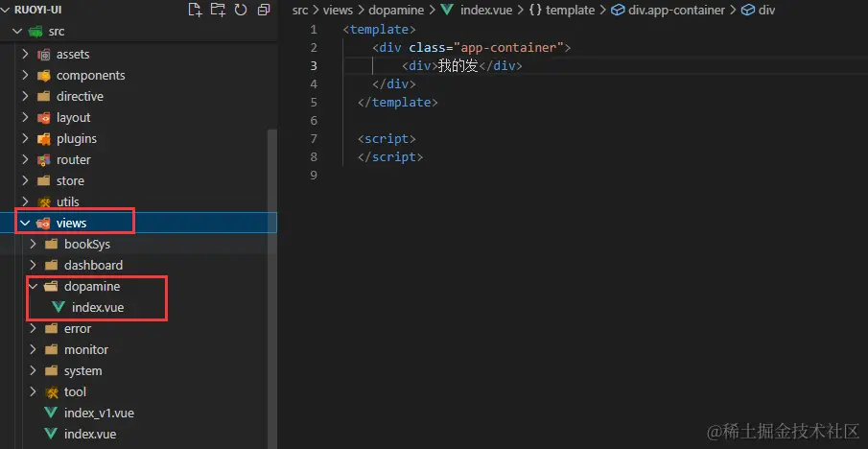868x449 pixels.
Task: Click line number 1 in the gutter
Action: (x=314, y=30)
